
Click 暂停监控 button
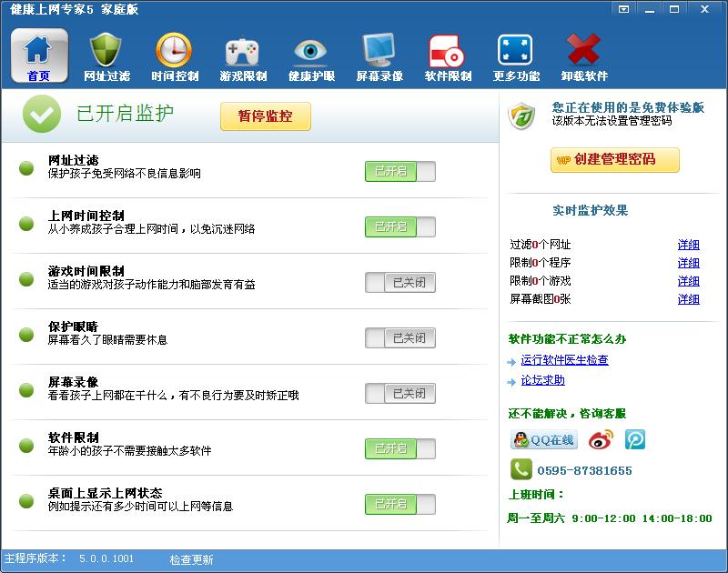[x=266, y=116]
